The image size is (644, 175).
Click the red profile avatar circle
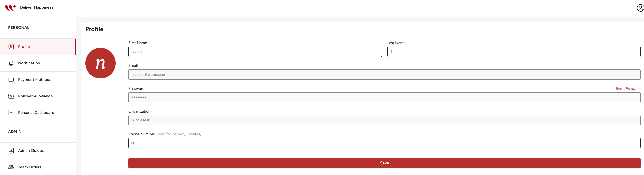click(101, 63)
